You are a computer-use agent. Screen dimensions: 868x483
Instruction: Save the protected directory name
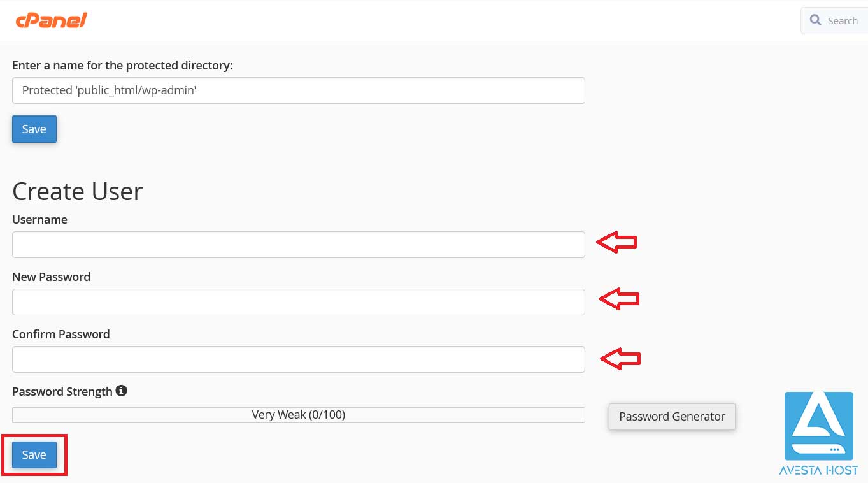pyautogui.click(x=34, y=129)
